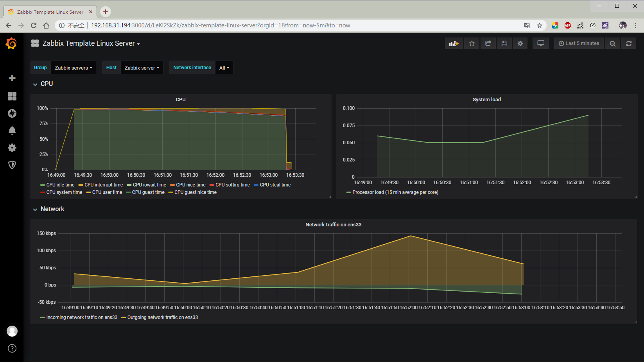Open Network interface All dropdown
The width and height of the screenshot is (644, 362).
224,68
